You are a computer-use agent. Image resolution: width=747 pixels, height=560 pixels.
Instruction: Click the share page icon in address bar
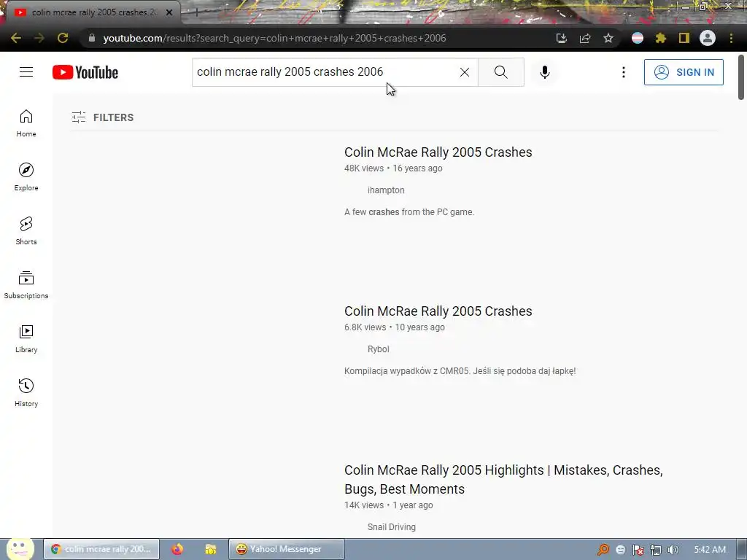(584, 38)
